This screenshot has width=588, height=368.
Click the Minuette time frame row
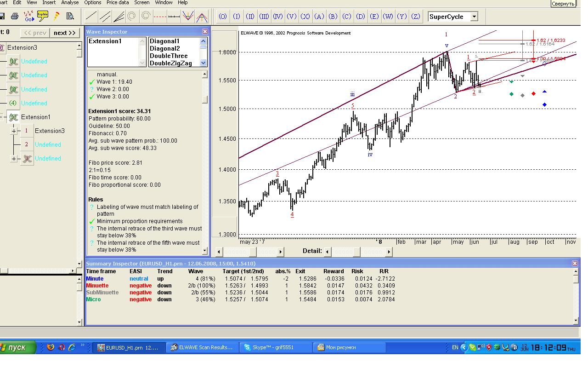coord(241,285)
